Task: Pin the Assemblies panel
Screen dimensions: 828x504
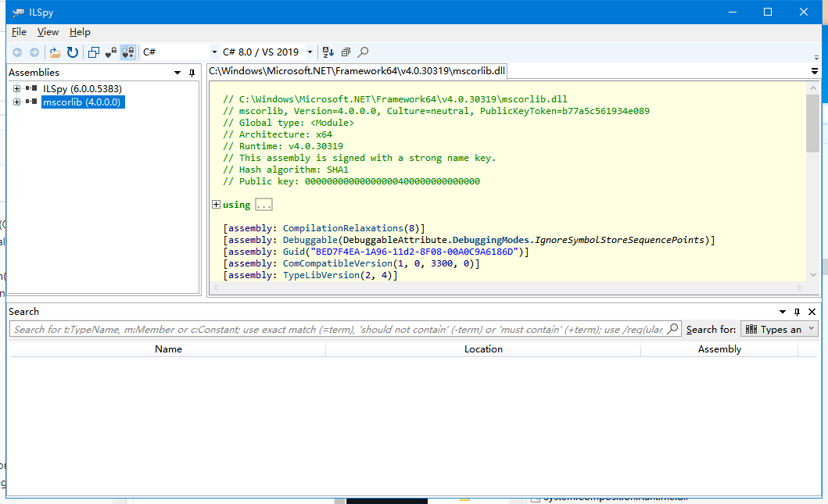Action: (192, 72)
